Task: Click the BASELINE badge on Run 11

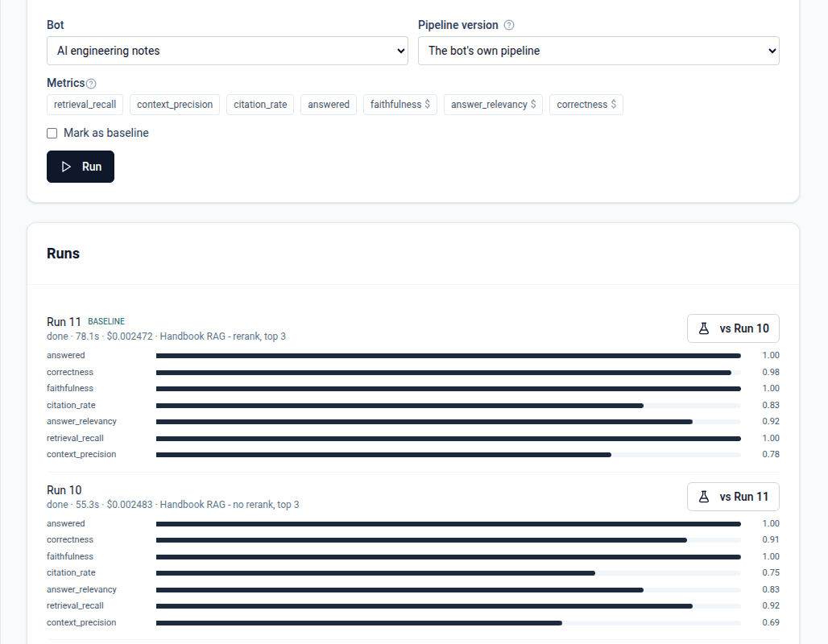Action: pos(106,321)
